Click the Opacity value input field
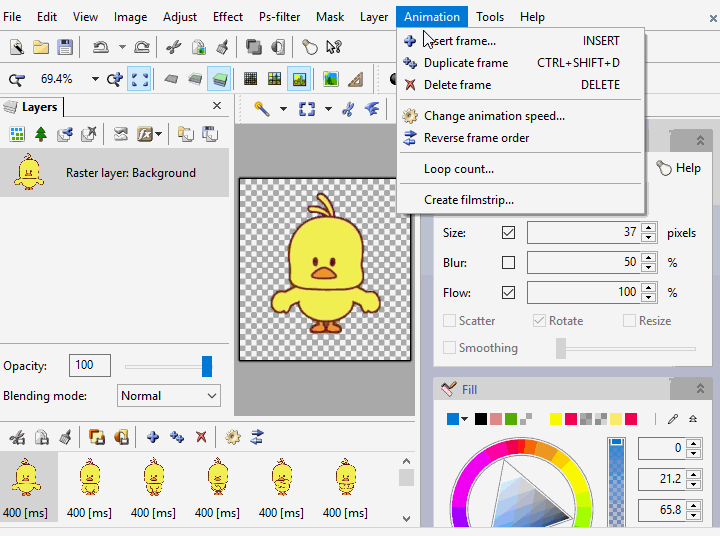Screen dimensions: 720x536 click(90, 366)
